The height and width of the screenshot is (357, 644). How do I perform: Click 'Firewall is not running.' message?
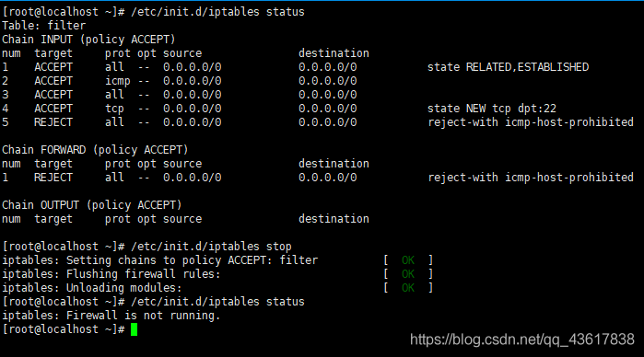click(x=144, y=316)
